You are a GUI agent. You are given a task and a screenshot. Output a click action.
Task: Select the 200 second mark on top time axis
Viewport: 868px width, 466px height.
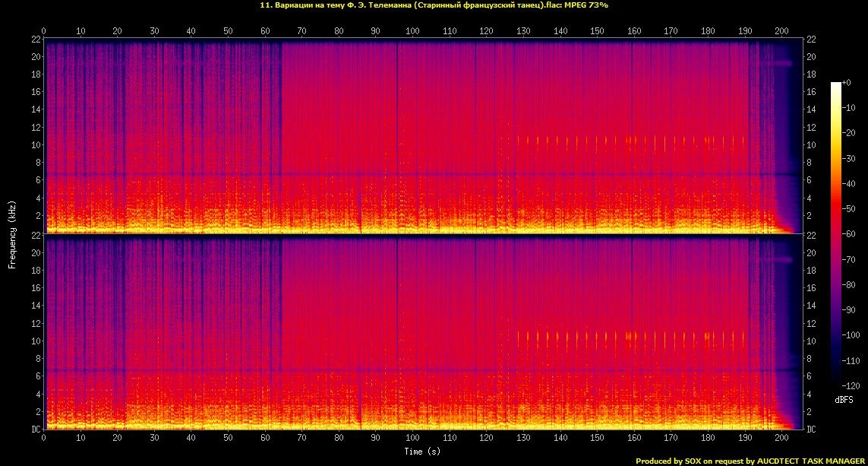781,30
